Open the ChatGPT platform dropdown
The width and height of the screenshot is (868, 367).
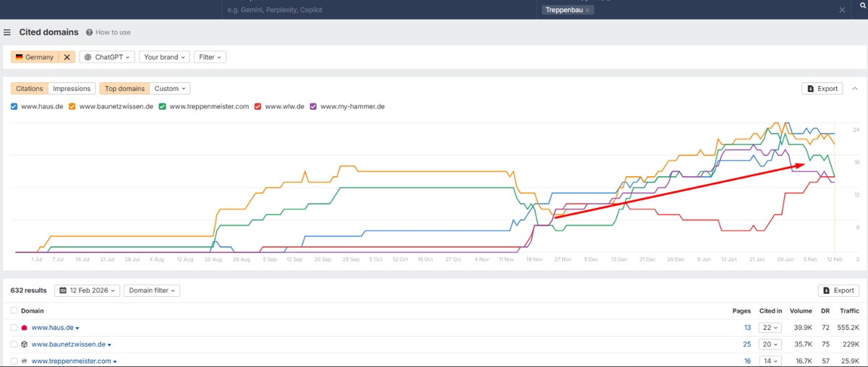coord(109,57)
